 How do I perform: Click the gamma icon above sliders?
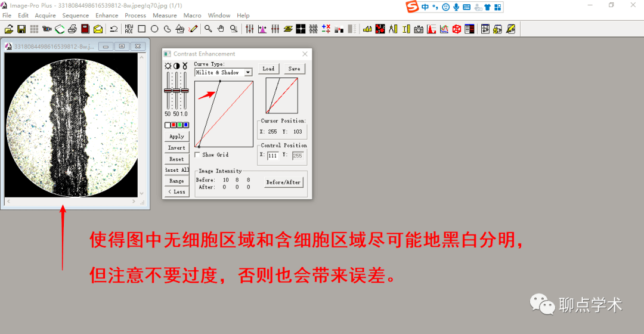[x=185, y=66]
